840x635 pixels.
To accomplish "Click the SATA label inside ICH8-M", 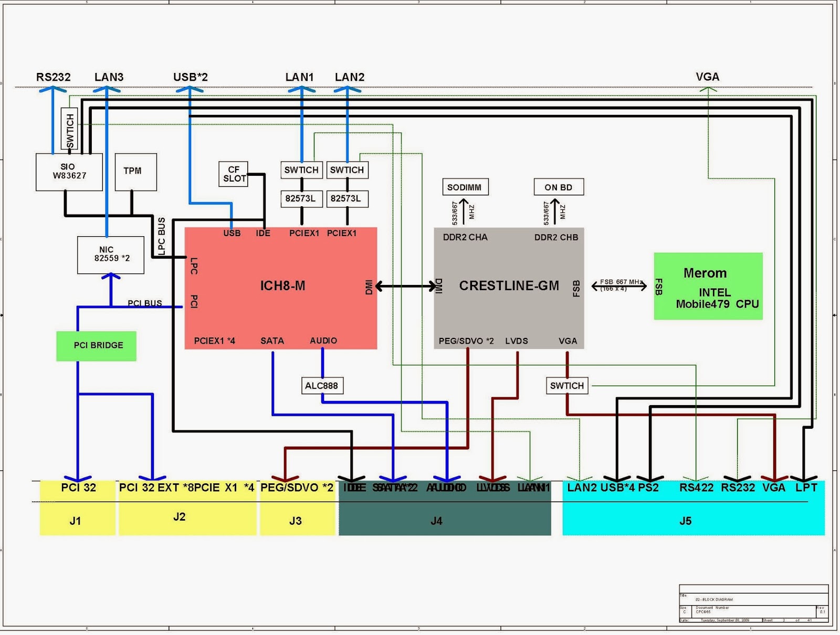I will pyautogui.click(x=272, y=341).
